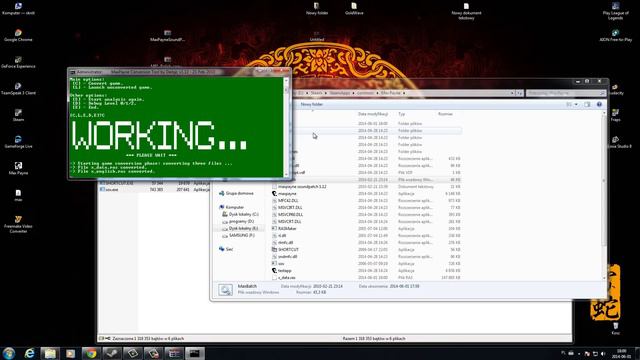Open the Komputer desktop shortcut
The width and height of the screenshot is (640, 360).
(18, 9)
